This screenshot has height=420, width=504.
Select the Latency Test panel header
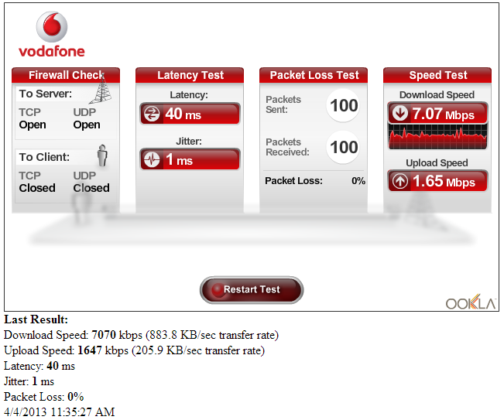click(190, 75)
